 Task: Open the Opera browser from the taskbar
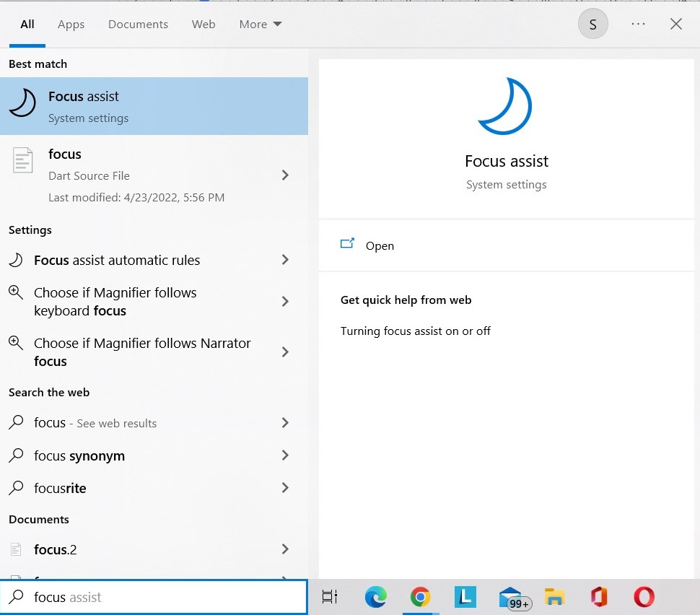(644, 597)
